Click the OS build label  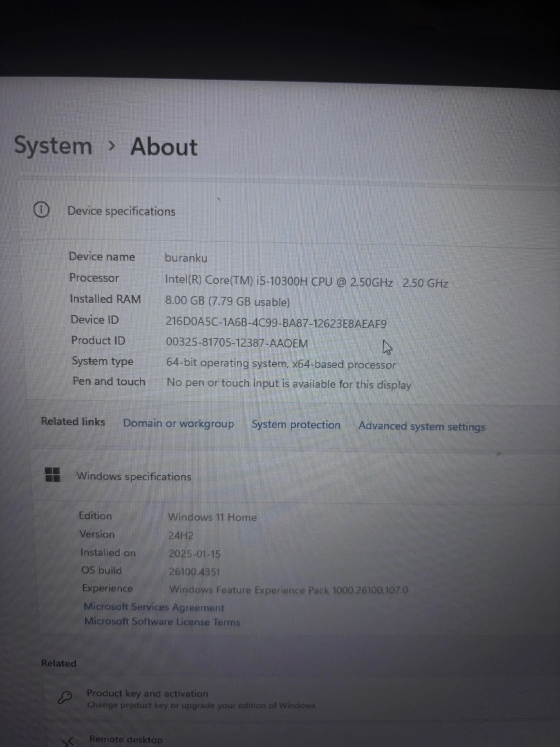[x=102, y=570]
